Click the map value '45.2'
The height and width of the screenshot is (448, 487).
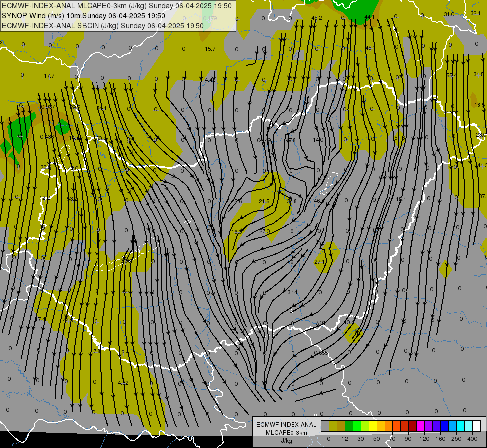click(316, 18)
